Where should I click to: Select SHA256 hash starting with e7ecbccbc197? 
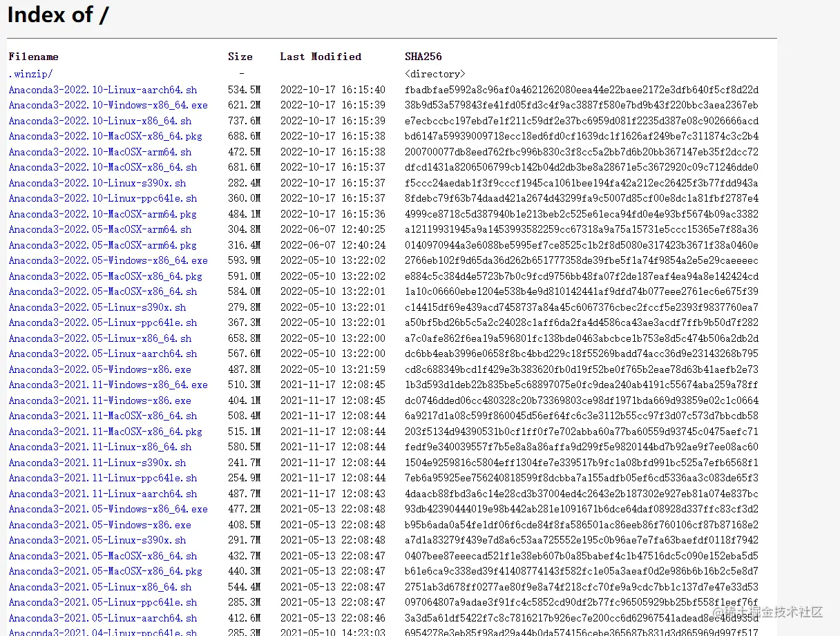point(582,121)
